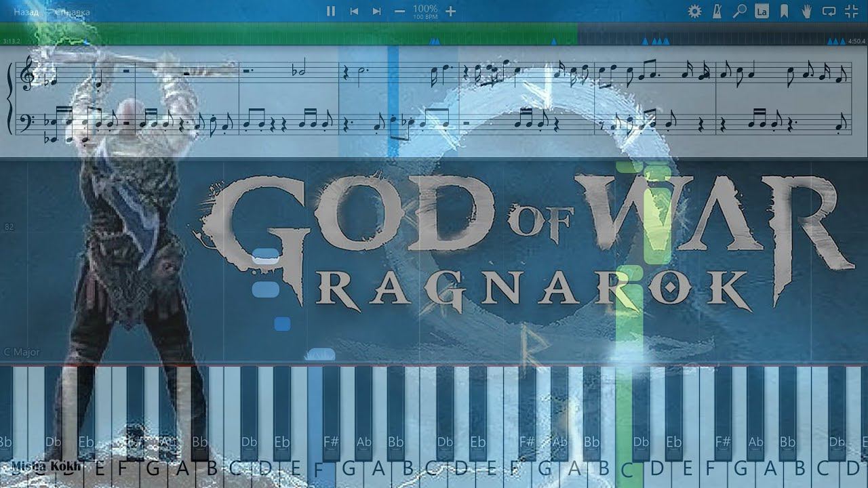Click the bass clef on the staff
The height and width of the screenshot is (488, 868).
click(28, 122)
